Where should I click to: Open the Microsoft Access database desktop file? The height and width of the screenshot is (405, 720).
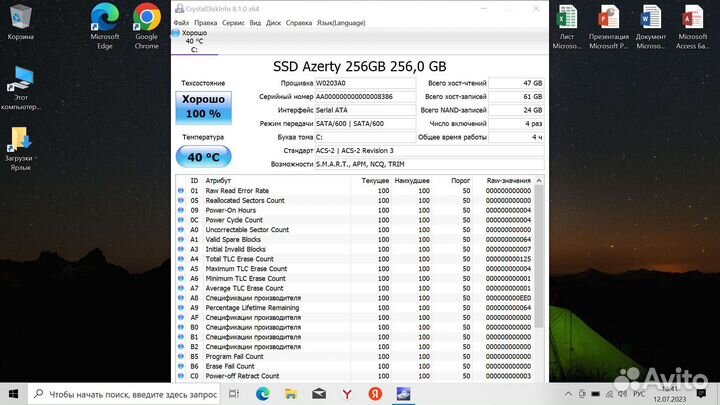coord(692,27)
